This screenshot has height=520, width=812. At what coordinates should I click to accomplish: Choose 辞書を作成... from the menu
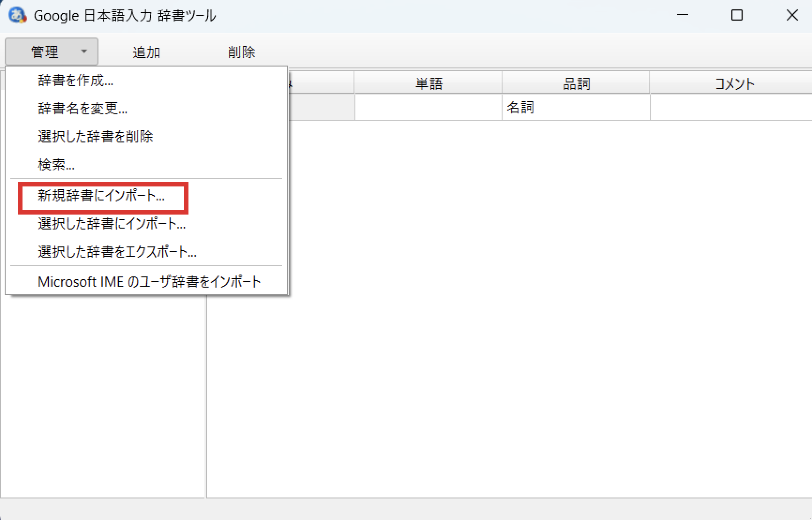point(147,81)
